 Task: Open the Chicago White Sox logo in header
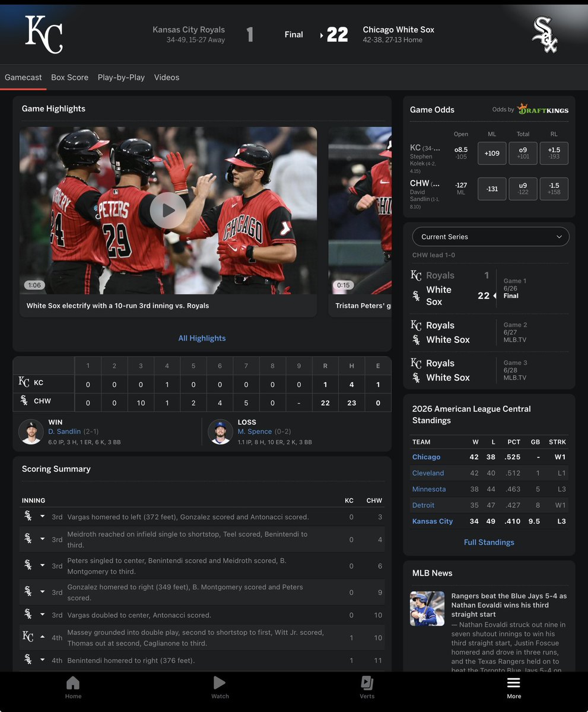(x=545, y=34)
